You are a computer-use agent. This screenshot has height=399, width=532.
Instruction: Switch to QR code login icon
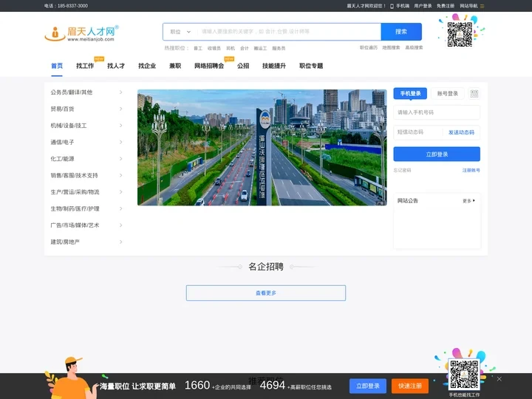474,94
